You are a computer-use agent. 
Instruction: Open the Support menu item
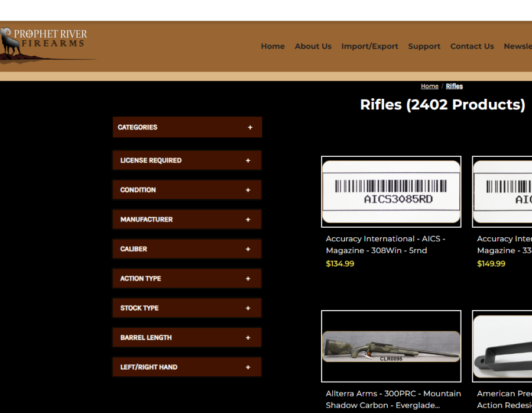coord(424,46)
